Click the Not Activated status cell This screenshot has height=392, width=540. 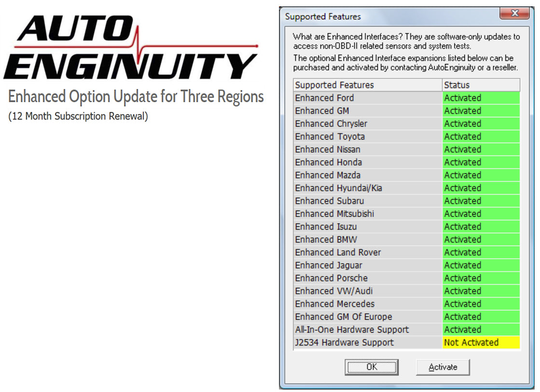[481, 342]
